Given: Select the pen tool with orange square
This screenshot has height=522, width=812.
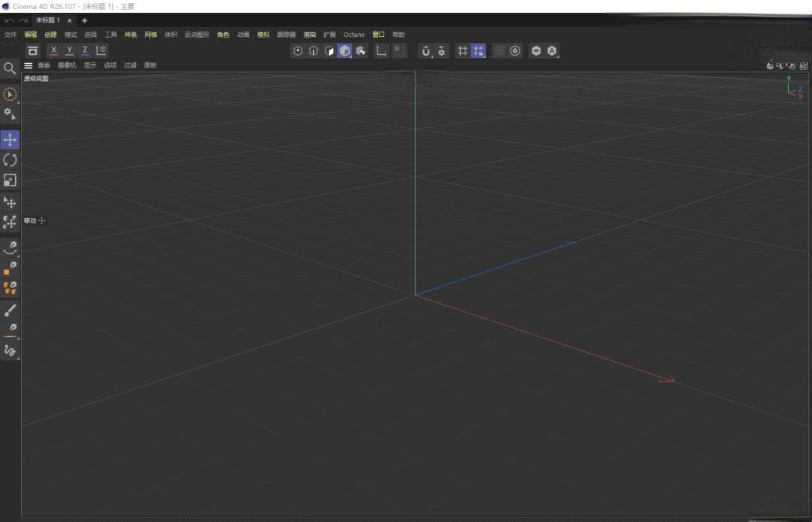Looking at the screenshot, I should coord(10,269).
